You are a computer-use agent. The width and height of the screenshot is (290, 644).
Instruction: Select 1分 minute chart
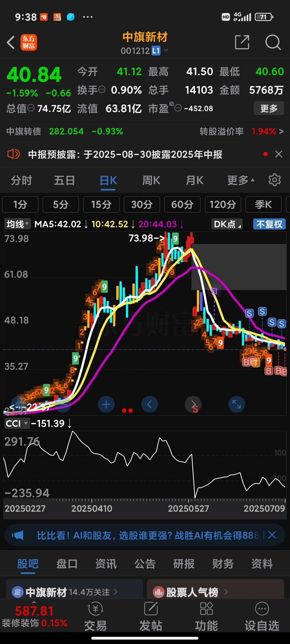(x=20, y=204)
